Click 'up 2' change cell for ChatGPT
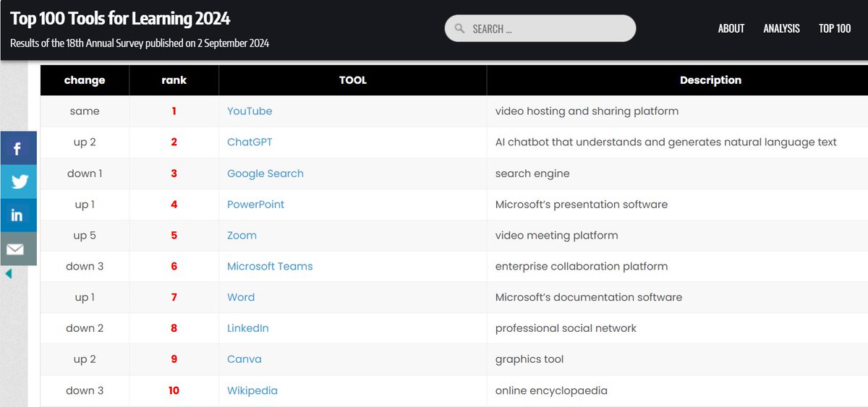The height and width of the screenshot is (407, 868). pos(85,142)
